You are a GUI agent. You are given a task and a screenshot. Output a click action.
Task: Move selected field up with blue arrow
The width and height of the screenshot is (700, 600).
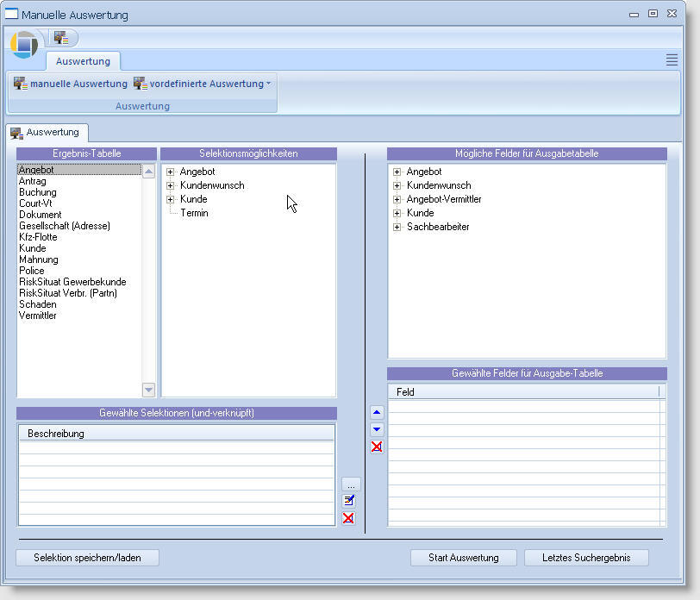coord(376,413)
